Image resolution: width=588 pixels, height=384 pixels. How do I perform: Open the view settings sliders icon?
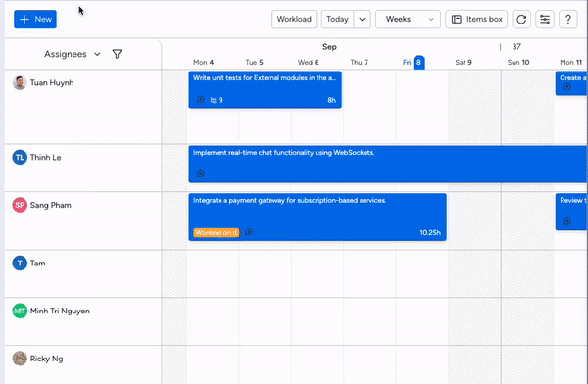[545, 20]
